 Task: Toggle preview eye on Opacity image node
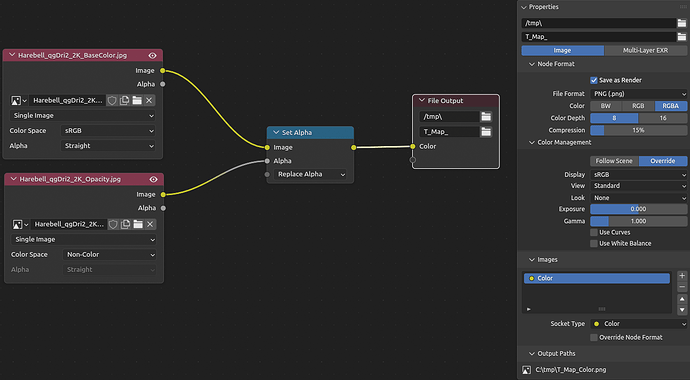point(154,179)
